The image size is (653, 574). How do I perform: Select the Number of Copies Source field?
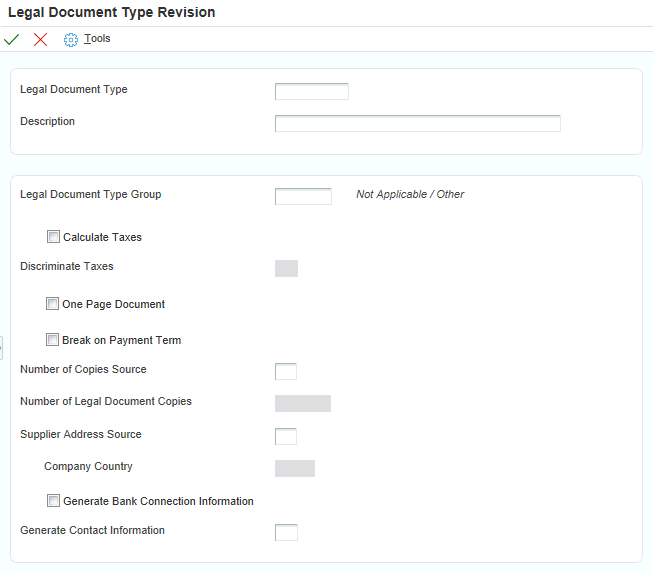pyautogui.click(x=286, y=372)
